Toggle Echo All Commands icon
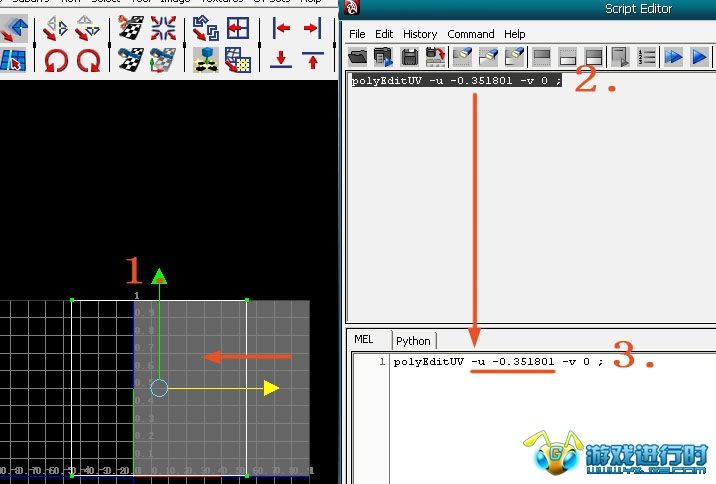The height and width of the screenshot is (484, 716). click(x=620, y=57)
